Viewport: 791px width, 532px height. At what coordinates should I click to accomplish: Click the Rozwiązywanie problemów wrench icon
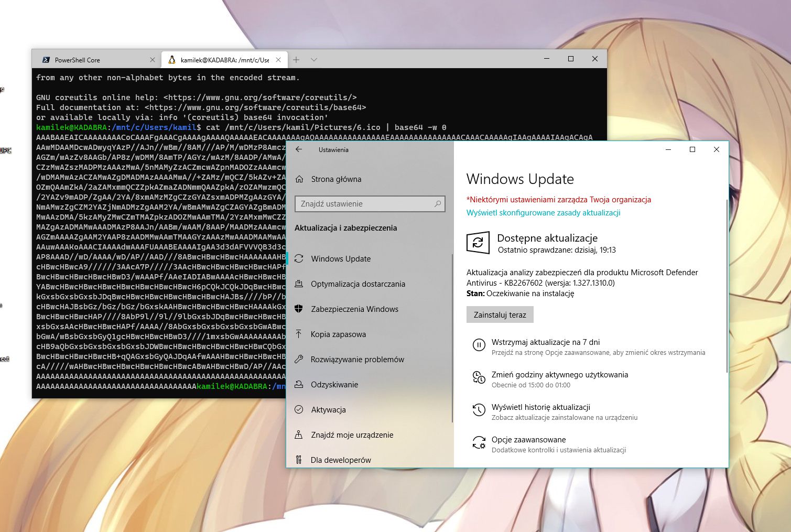(299, 359)
